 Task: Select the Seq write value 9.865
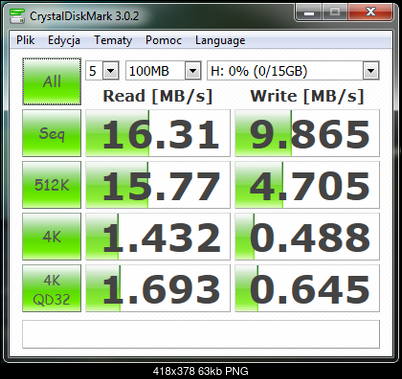pyautogui.click(x=307, y=133)
